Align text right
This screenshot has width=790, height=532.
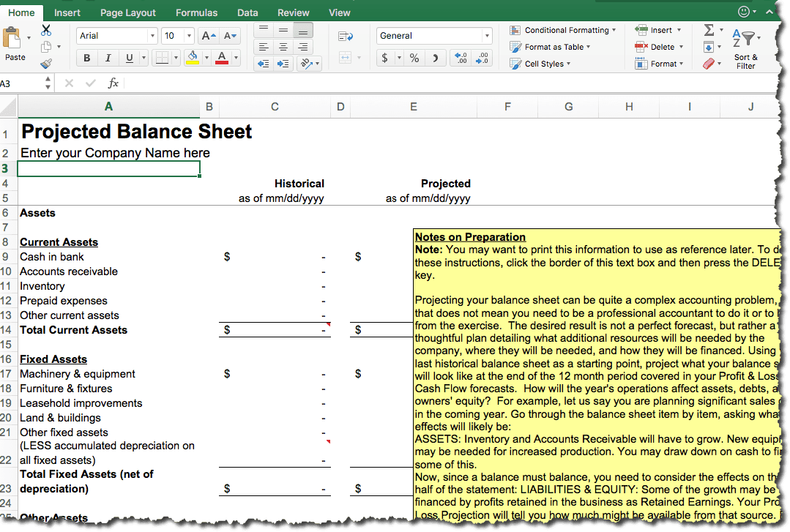[303, 47]
